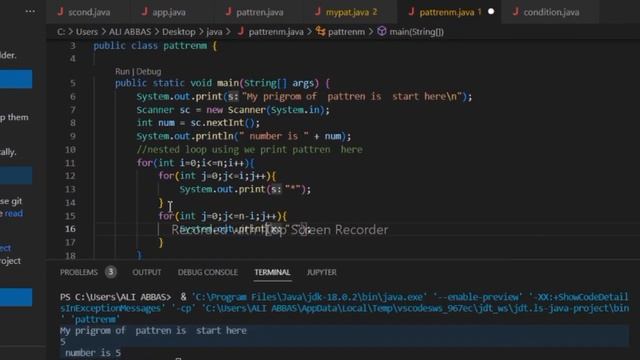Open the mypat.java tab
The width and height of the screenshot is (640, 360).
347,12
